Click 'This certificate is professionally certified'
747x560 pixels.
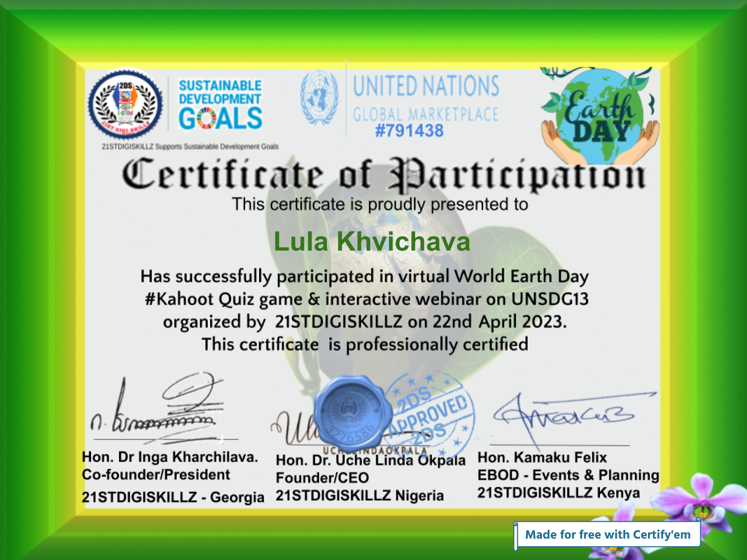(x=365, y=344)
